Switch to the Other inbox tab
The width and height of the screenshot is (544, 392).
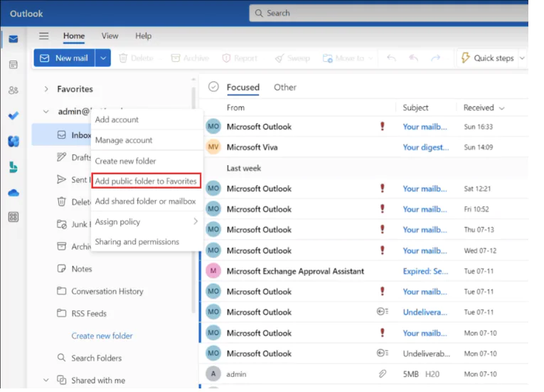pos(285,87)
